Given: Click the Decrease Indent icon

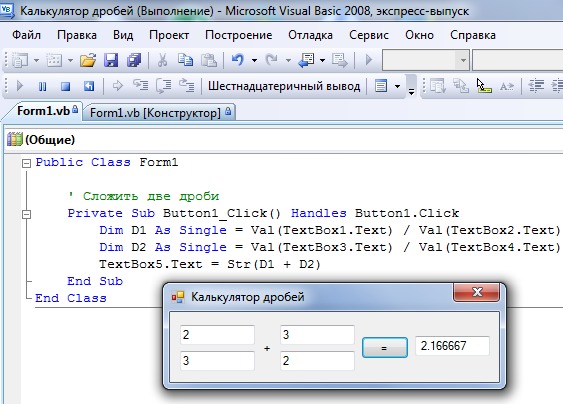Looking at the screenshot, I should point(536,86).
